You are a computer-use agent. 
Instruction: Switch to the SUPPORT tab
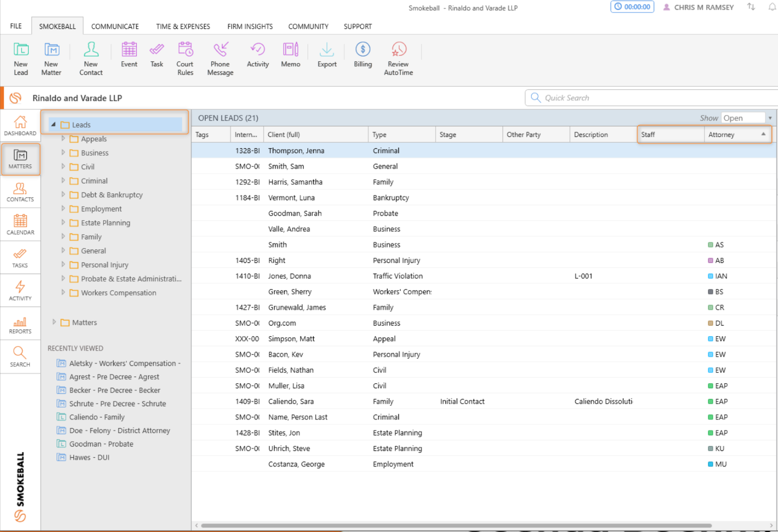click(x=357, y=26)
